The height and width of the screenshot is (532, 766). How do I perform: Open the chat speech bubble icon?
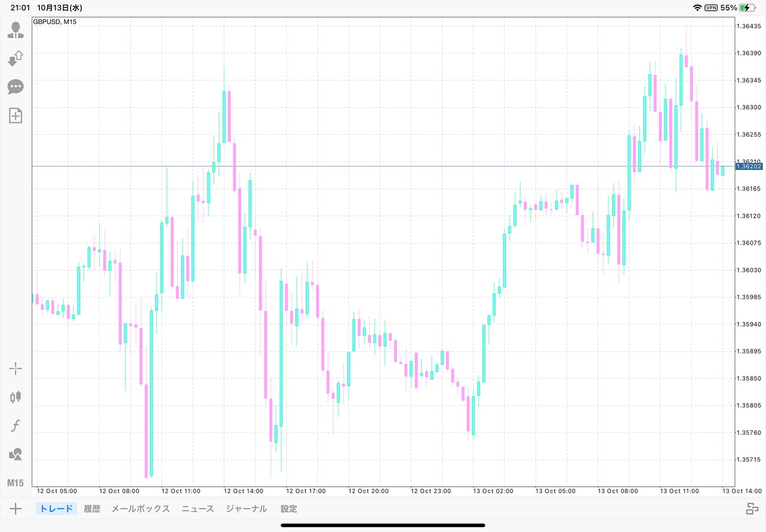click(16, 87)
